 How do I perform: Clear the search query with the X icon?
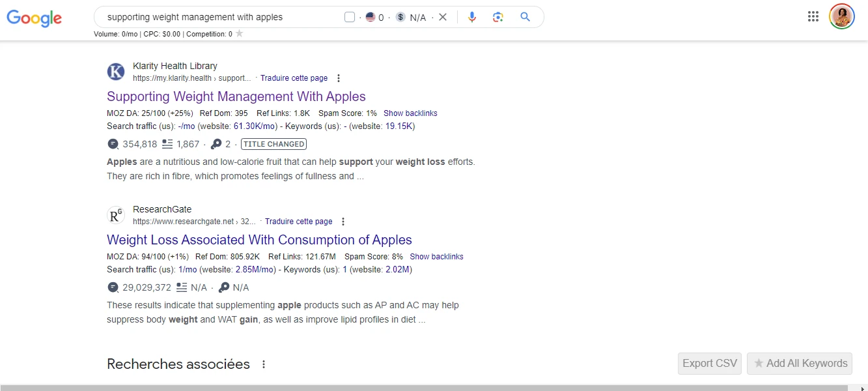click(443, 17)
